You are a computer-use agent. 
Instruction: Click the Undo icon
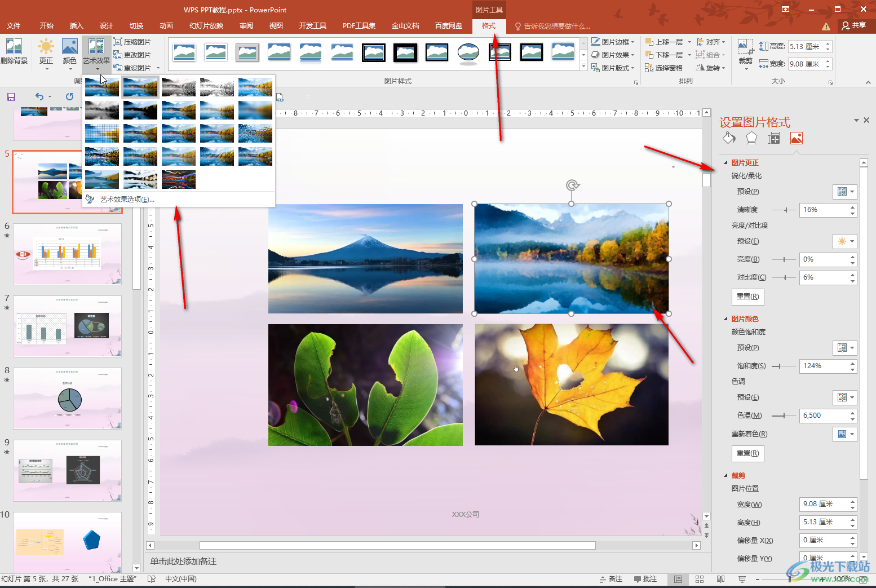39,97
